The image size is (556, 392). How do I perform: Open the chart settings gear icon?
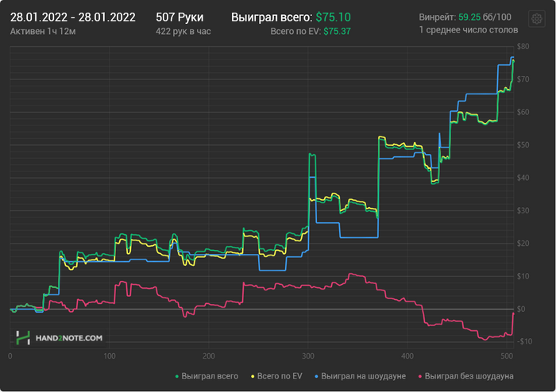pos(536,18)
